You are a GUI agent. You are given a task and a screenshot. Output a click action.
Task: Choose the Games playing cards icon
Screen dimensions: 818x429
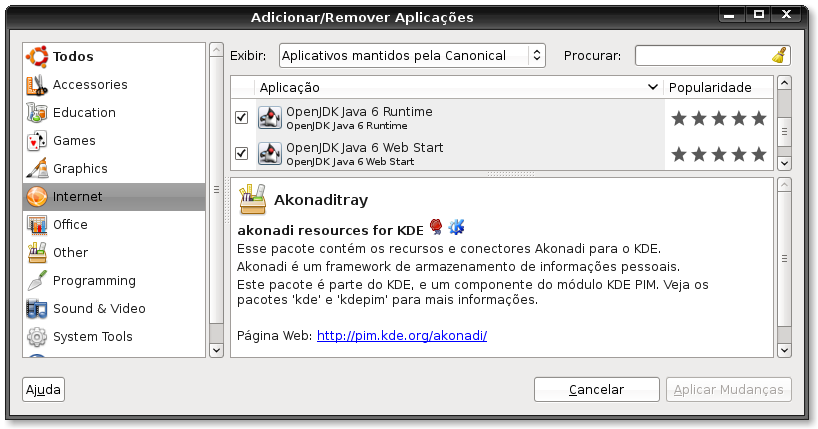point(37,141)
